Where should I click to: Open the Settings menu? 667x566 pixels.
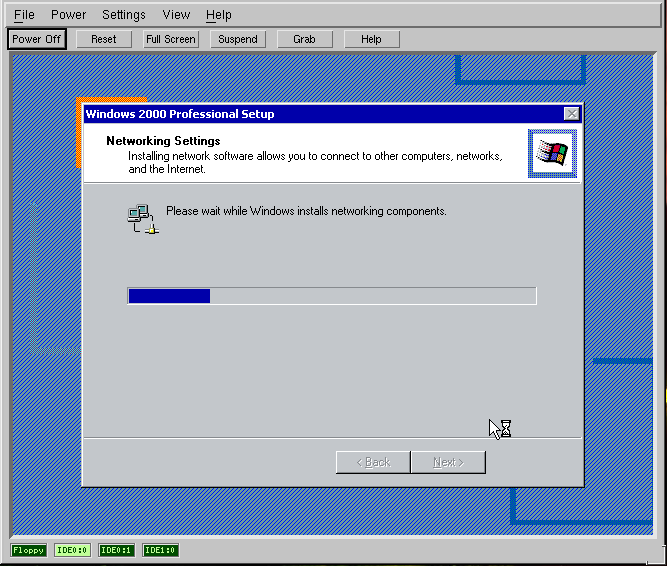124,15
